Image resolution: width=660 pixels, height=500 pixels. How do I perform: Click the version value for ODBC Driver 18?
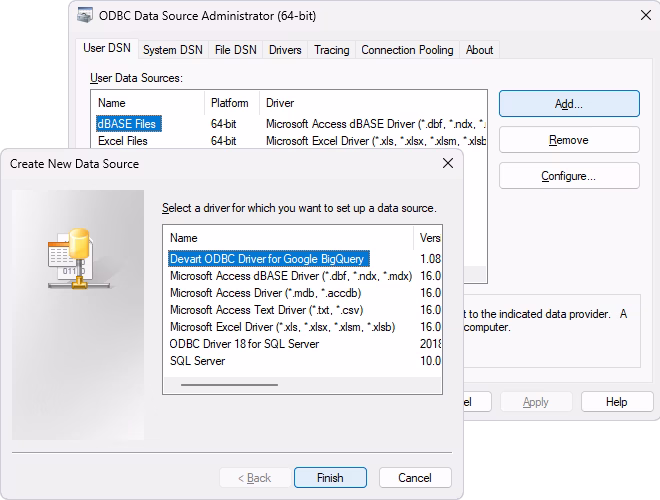click(x=430, y=344)
